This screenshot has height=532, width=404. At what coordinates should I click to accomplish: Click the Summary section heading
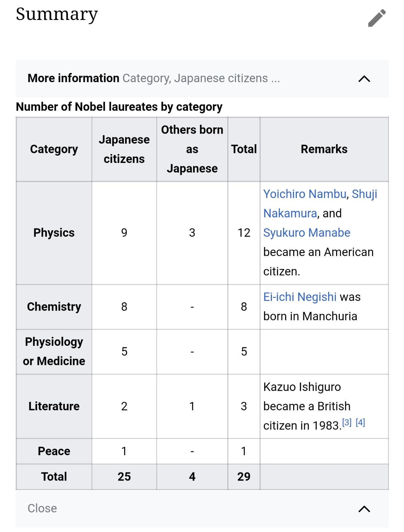[57, 14]
